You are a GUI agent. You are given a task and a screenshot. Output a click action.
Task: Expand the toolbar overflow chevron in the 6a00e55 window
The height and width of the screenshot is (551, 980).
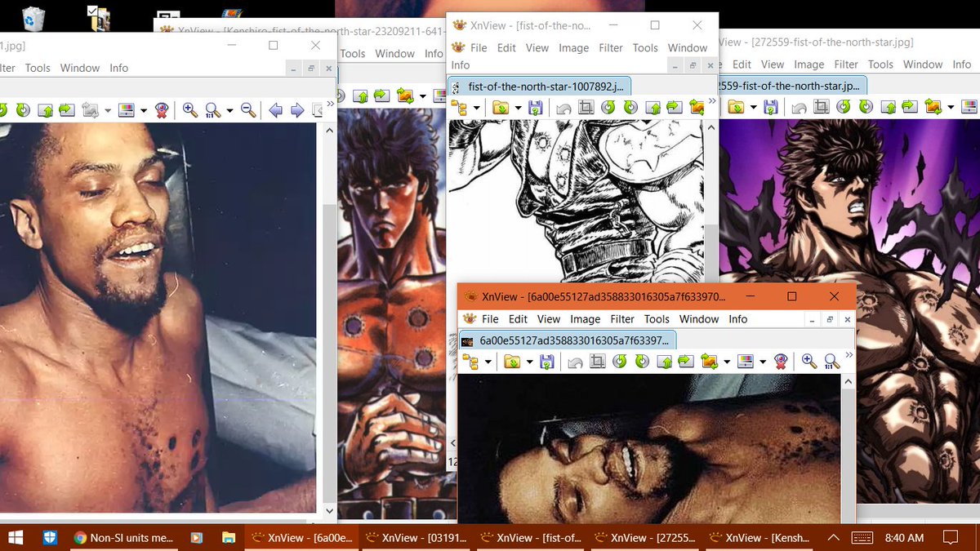849,356
